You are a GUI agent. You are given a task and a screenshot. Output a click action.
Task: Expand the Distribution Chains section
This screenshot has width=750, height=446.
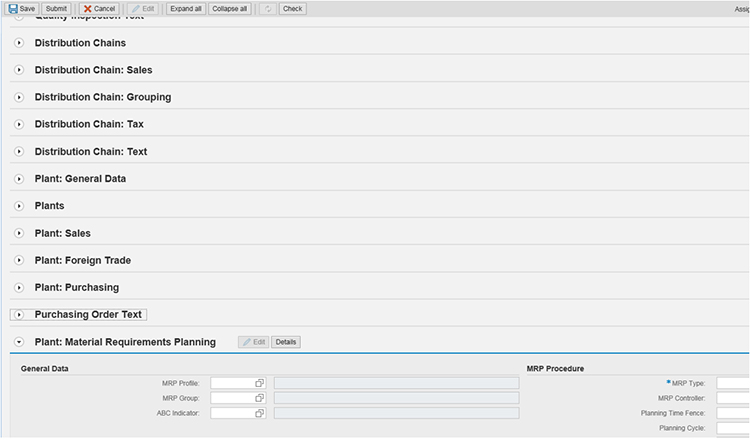click(19, 43)
